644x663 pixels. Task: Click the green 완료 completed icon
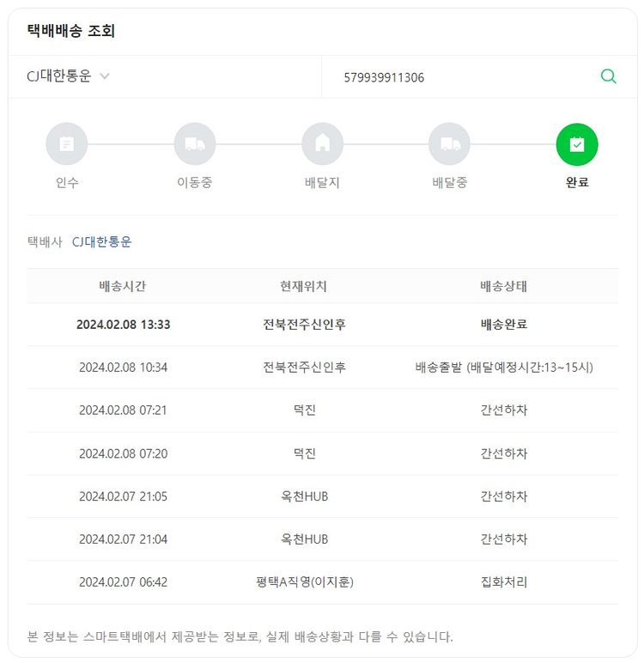[577, 144]
